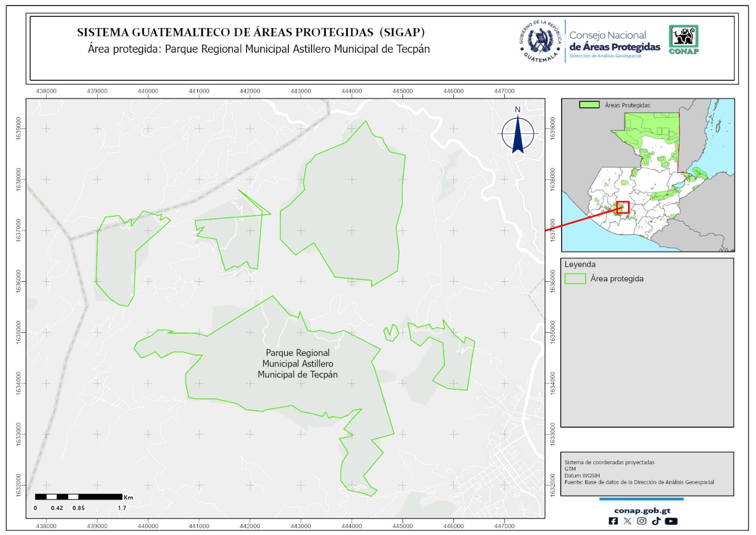The width and height of the screenshot is (756, 535).
Task: Open the X (Twitter) social icon
Action: tap(627, 521)
